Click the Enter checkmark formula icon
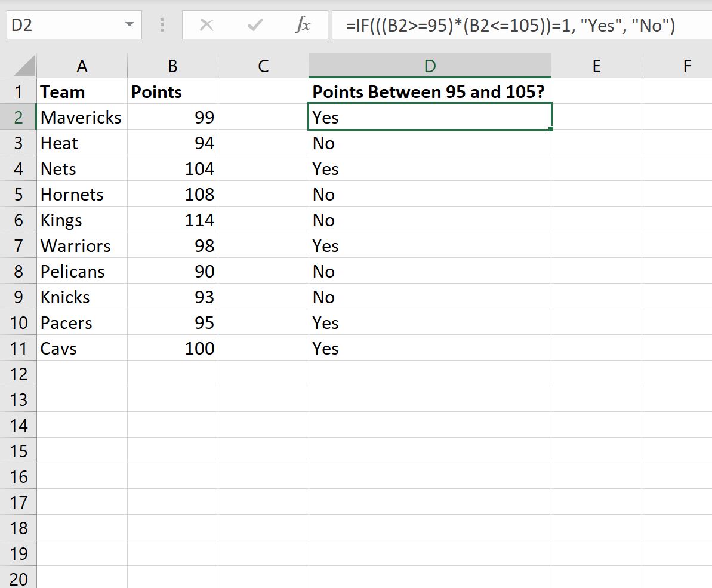This screenshot has width=712, height=588. (255, 25)
